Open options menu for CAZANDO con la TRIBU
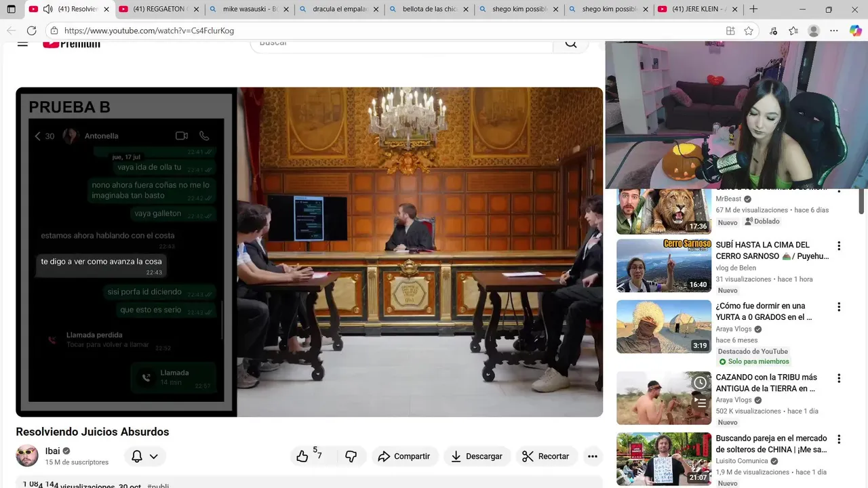The height and width of the screenshot is (488, 868). click(839, 378)
